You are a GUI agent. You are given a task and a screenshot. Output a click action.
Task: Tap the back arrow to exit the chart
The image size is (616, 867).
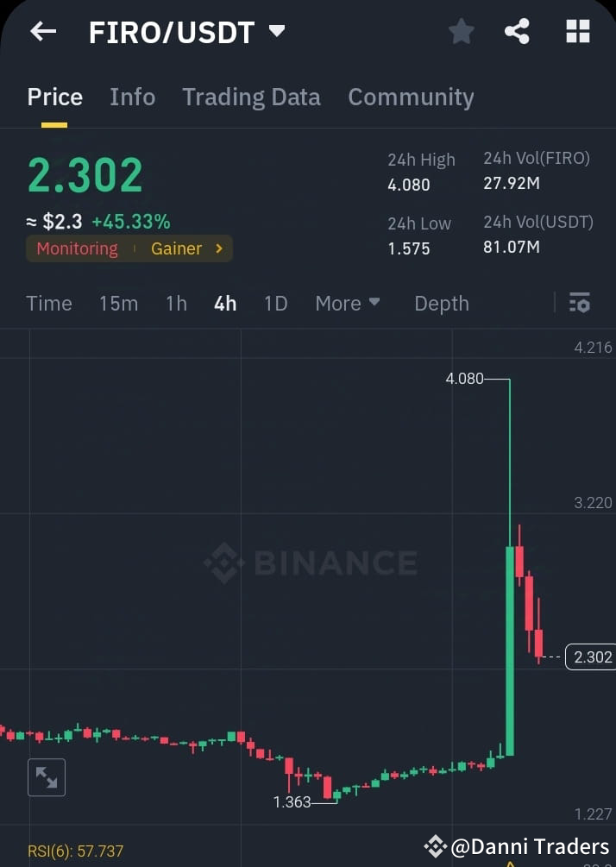click(42, 31)
